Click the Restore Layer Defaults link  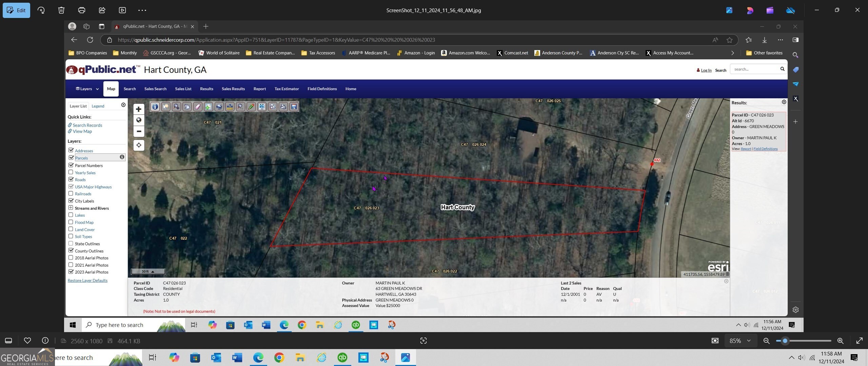click(87, 281)
